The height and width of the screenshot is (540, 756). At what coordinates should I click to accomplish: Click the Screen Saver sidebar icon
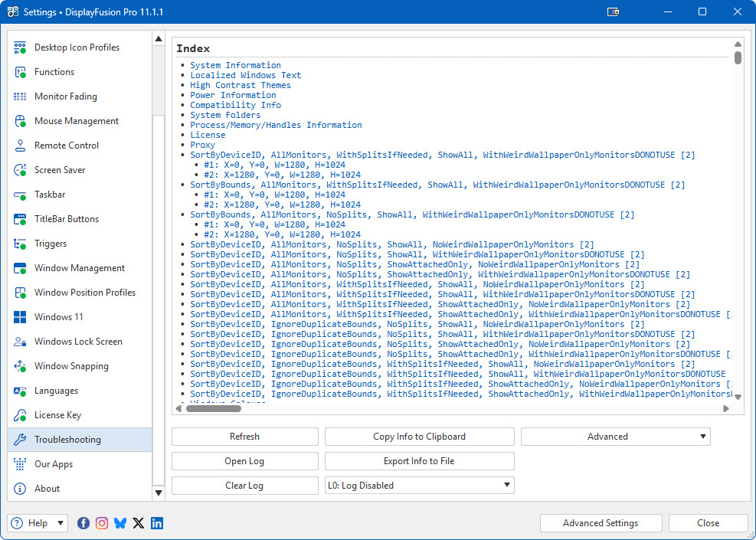[x=21, y=170]
